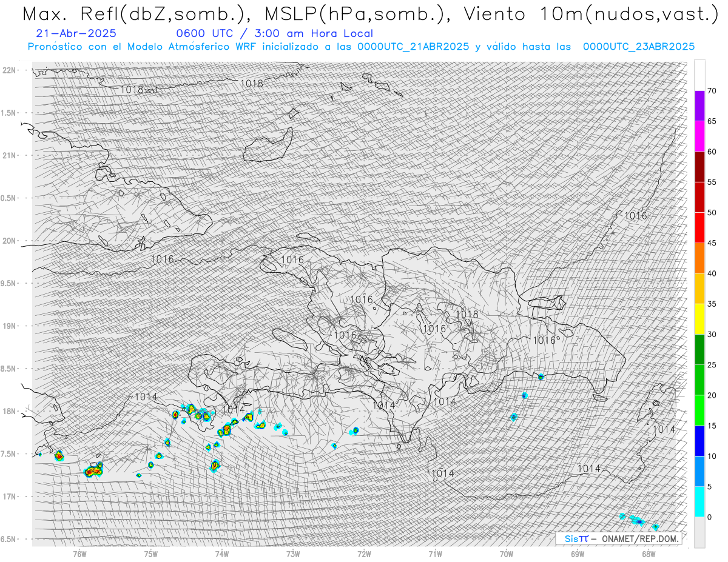This screenshot has height=562, width=728.
Task: Click the '73W' longitude axis label
Action: tap(293, 554)
